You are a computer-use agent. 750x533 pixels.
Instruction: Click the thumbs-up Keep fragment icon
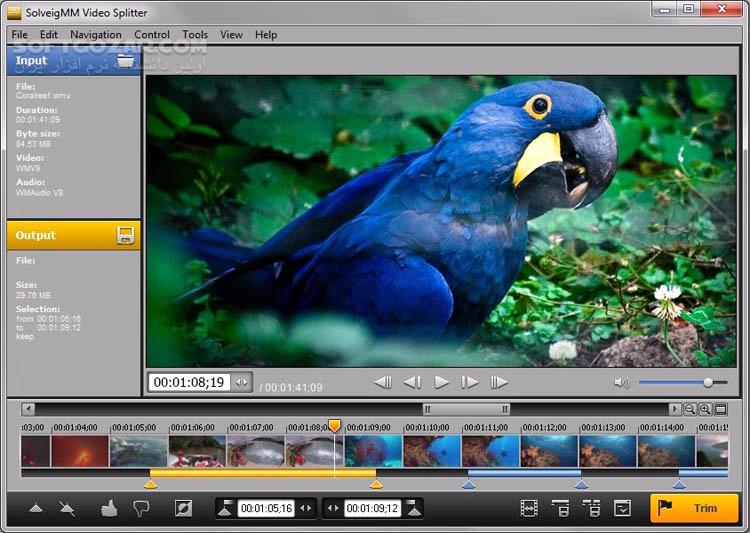click(109, 508)
